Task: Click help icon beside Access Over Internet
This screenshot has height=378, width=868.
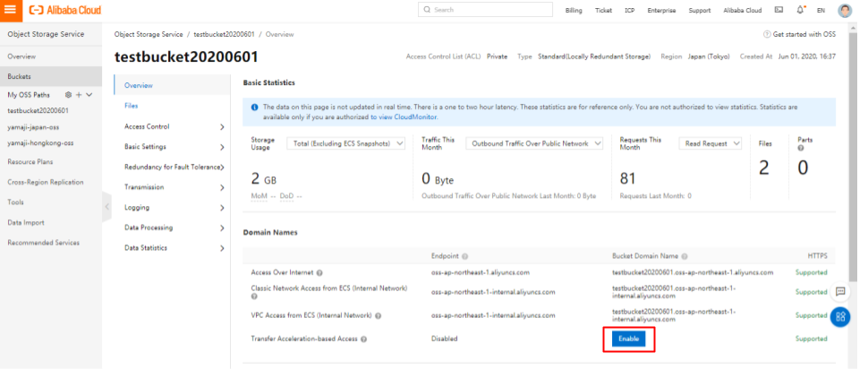Action: (x=320, y=272)
